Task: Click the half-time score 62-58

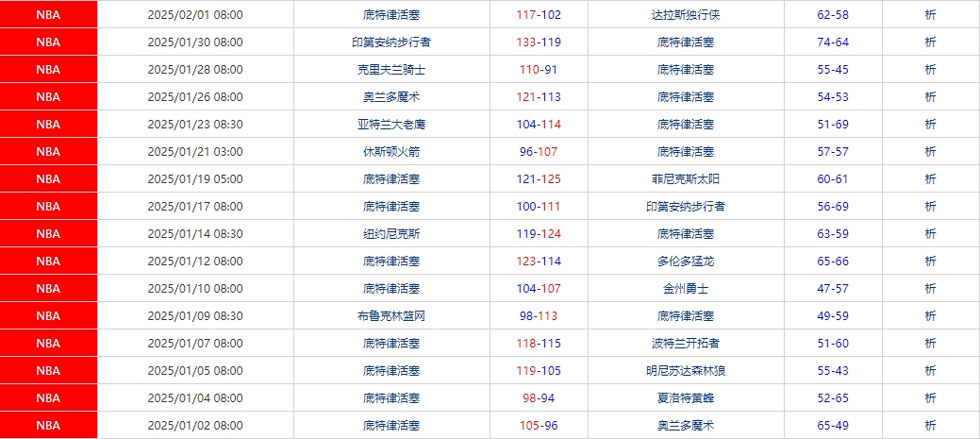Action: point(833,15)
